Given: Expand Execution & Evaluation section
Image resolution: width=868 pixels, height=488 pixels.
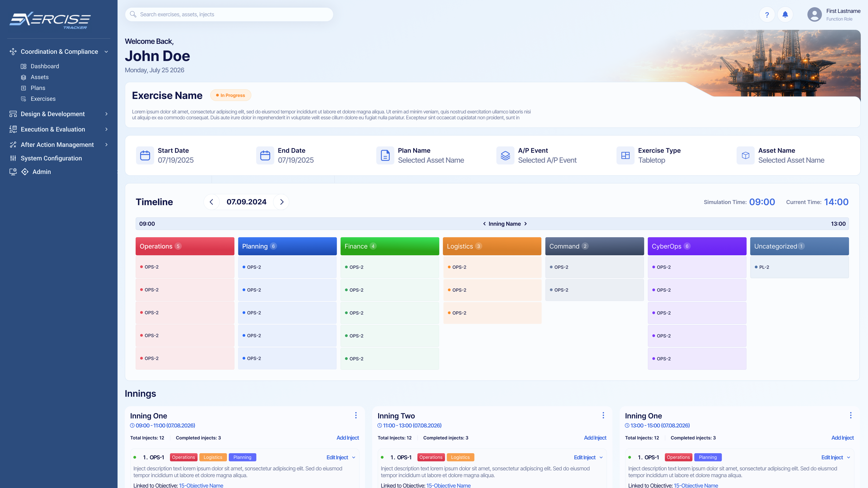Looking at the screenshot, I should tap(106, 129).
